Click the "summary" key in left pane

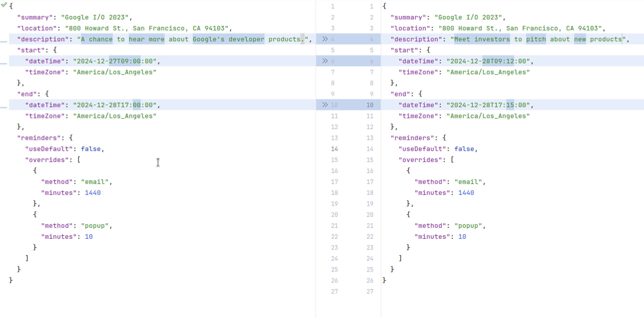pyautogui.click(x=35, y=17)
